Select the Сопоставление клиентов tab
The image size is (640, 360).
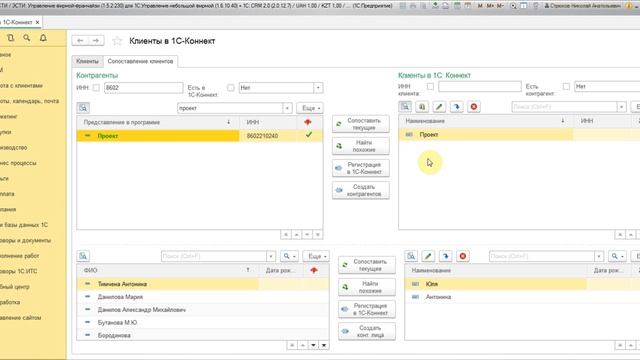(x=140, y=61)
